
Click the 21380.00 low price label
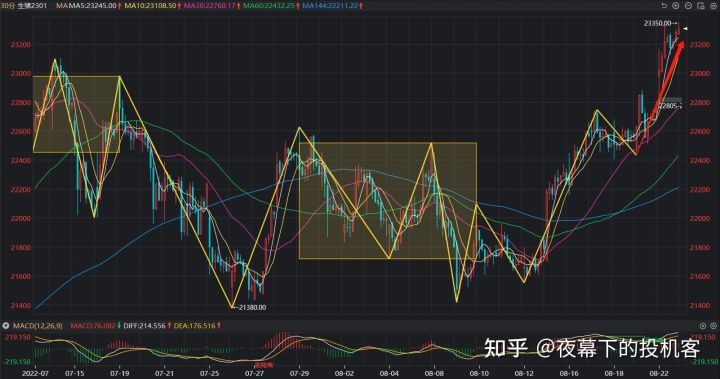coord(252,307)
